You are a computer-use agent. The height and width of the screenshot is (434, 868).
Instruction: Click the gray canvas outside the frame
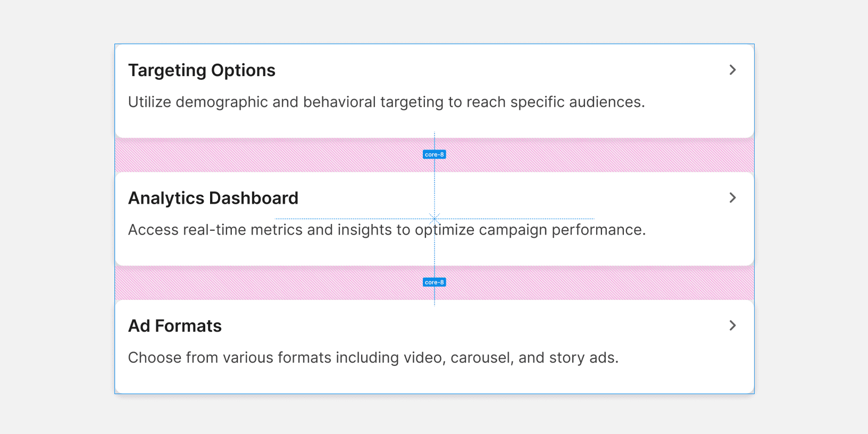coord(53,213)
